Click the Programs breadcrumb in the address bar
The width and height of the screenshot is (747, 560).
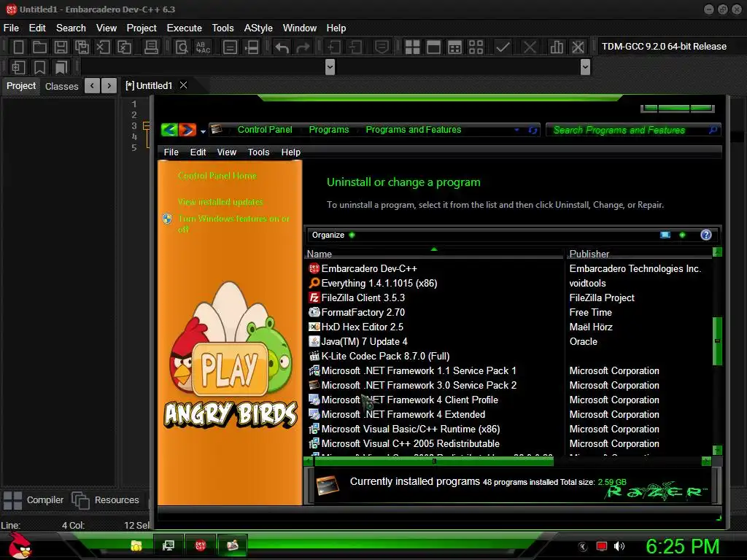pos(329,130)
